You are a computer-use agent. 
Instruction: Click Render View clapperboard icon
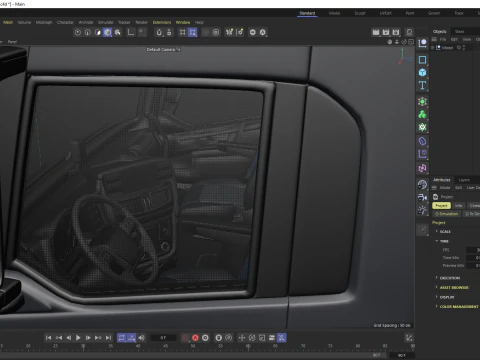376,32
